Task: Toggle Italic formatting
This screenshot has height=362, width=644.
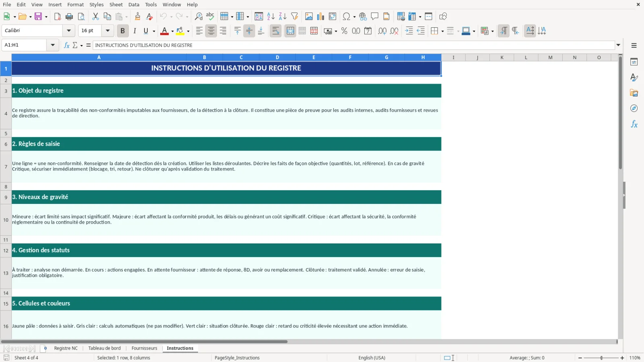Action: (x=134, y=31)
